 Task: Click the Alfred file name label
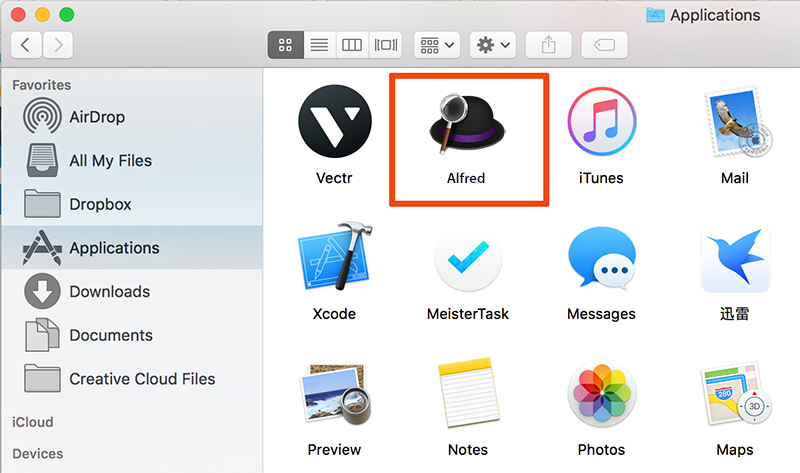pos(466,178)
